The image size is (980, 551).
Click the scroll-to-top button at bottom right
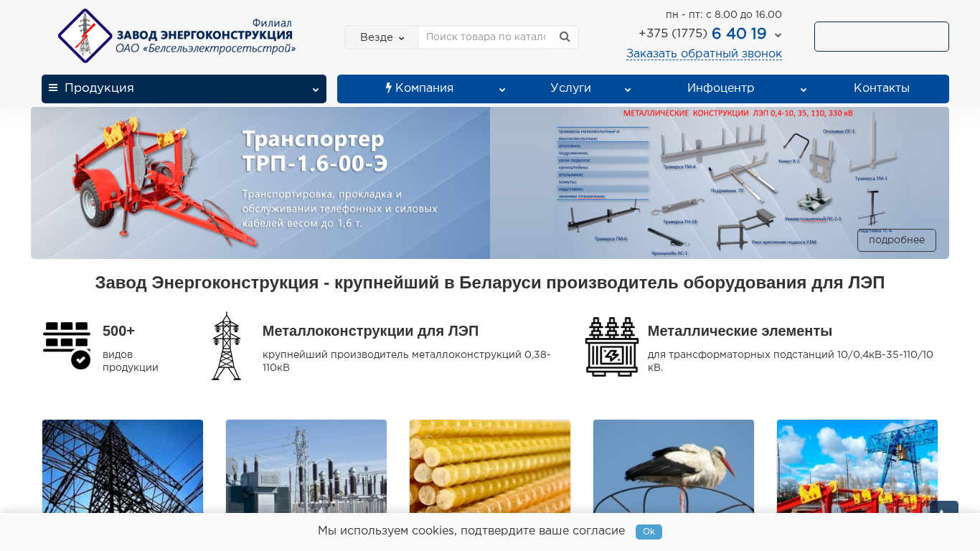[943, 507]
